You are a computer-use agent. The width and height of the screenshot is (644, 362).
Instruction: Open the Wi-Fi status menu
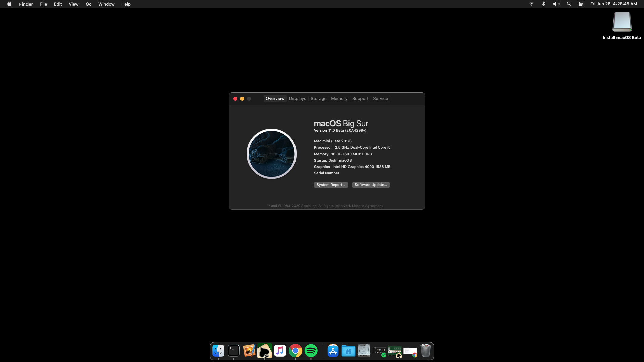pyautogui.click(x=532, y=4)
